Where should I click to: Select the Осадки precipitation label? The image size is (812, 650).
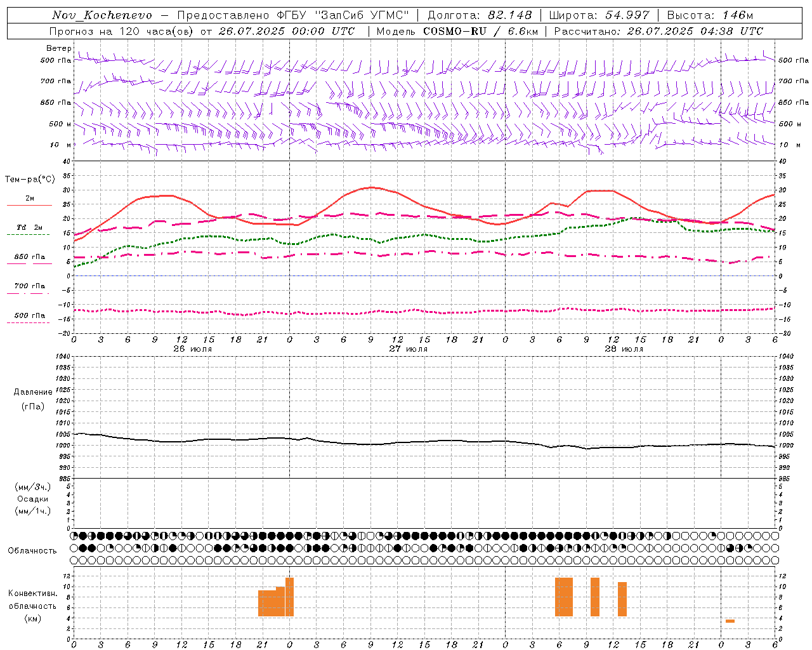tap(33, 499)
